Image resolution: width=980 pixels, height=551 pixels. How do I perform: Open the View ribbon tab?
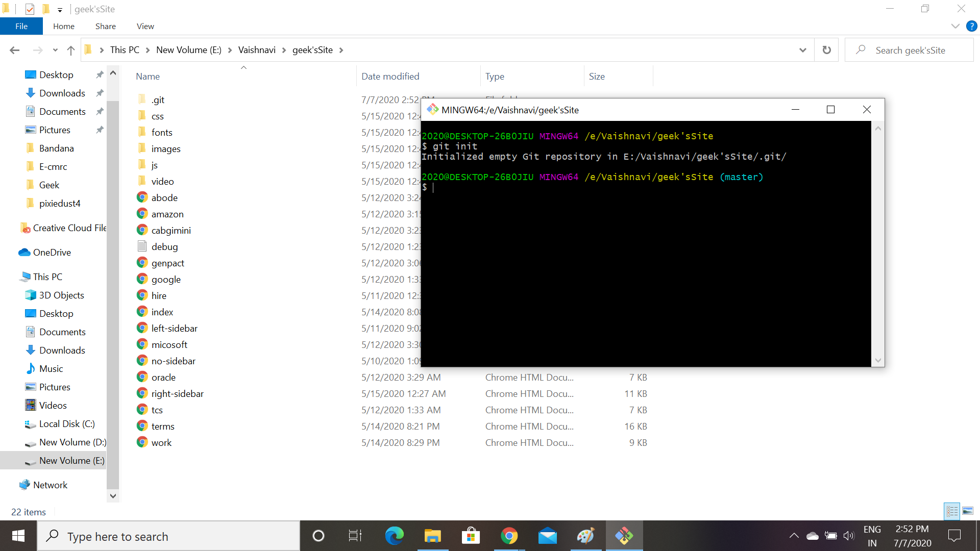pyautogui.click(x=145, y=26)
